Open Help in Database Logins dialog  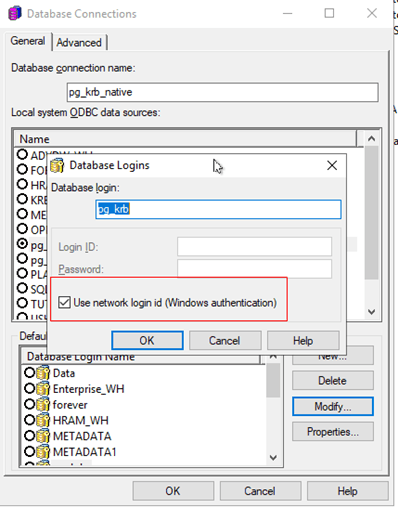pyautogui.click(x=303, y=340)
